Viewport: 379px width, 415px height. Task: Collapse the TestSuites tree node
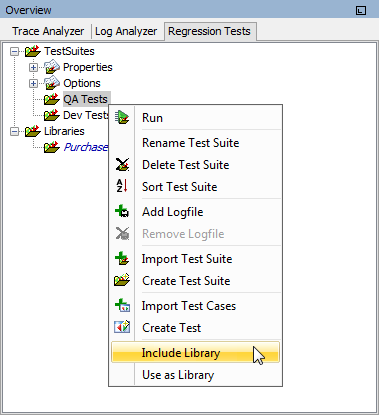coord(14,51)
